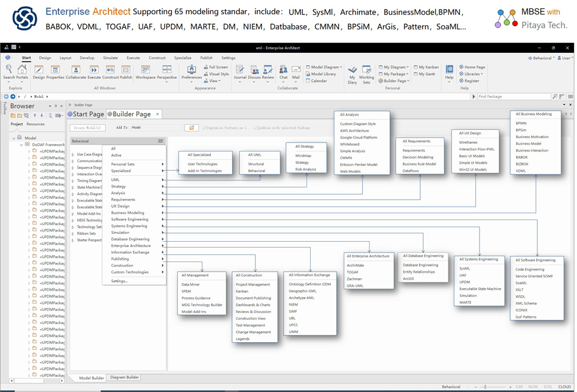The width and height of the screenshot is (577, 392).
Task: Open Visual Style options
Action: coord(216,74)
